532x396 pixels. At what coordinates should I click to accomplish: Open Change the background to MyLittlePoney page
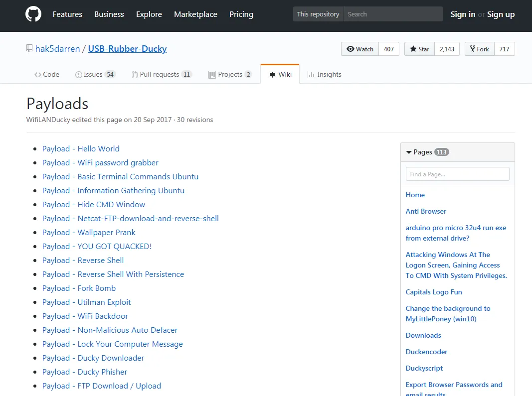point(448,314)
